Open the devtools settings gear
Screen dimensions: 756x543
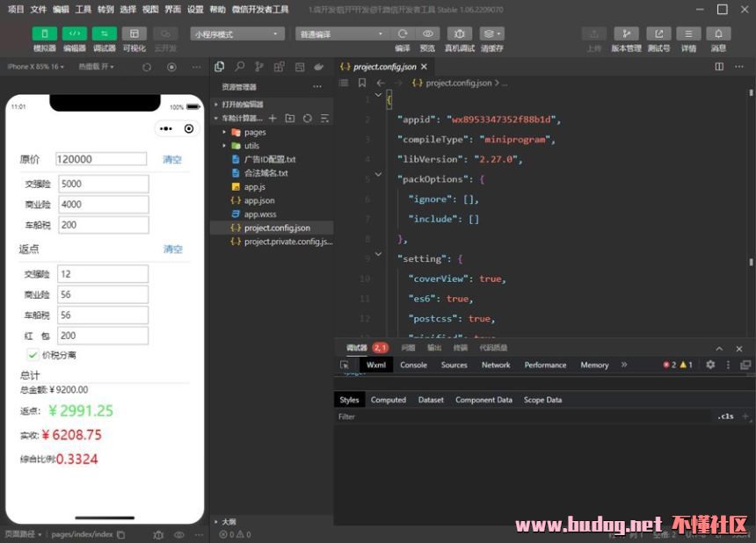710,365
